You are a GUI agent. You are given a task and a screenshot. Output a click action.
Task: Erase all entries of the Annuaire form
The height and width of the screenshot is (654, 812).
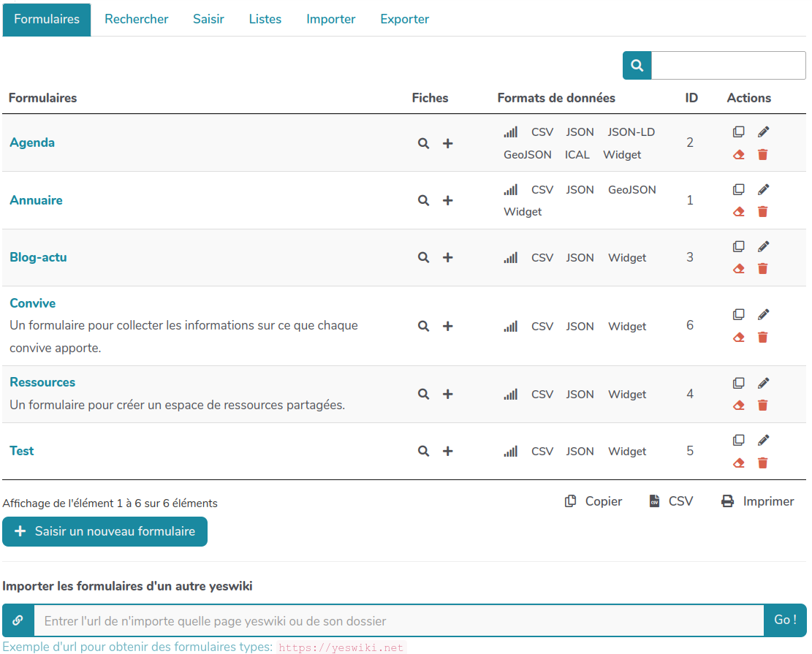point(739,212)
